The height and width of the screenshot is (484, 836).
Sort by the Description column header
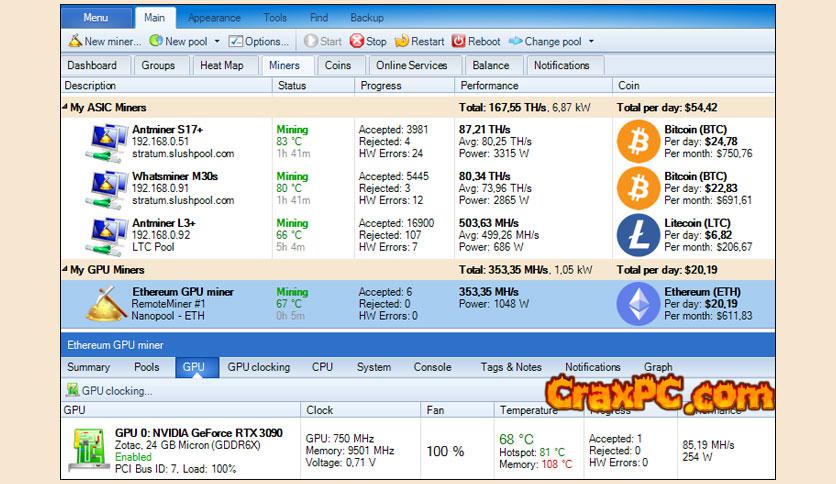click(167, 85)
